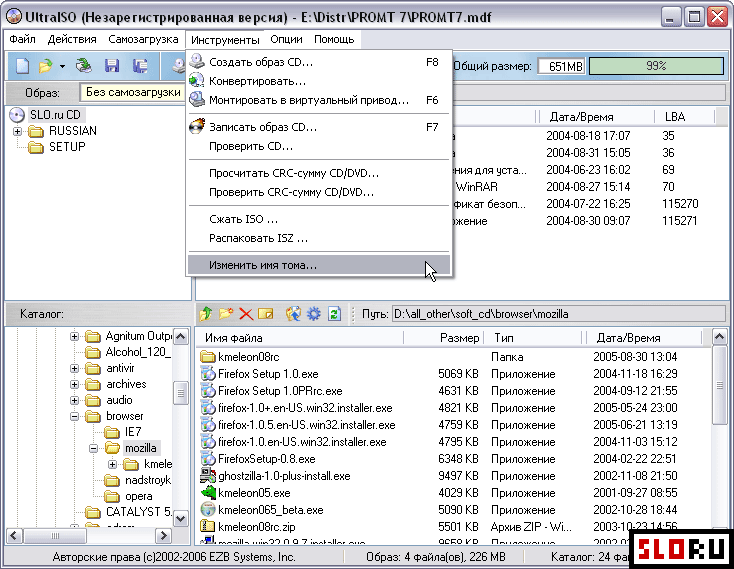Open the Самозагрузка menu
Image resolution: width=734 pixels, height=569 pixels.
(143, 39)
